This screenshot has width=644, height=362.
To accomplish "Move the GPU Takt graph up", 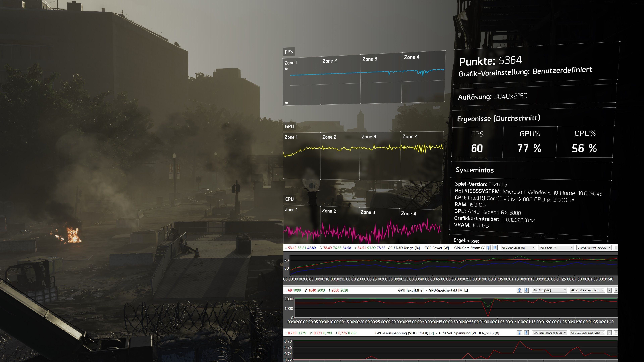I will (x=519, y=290).
